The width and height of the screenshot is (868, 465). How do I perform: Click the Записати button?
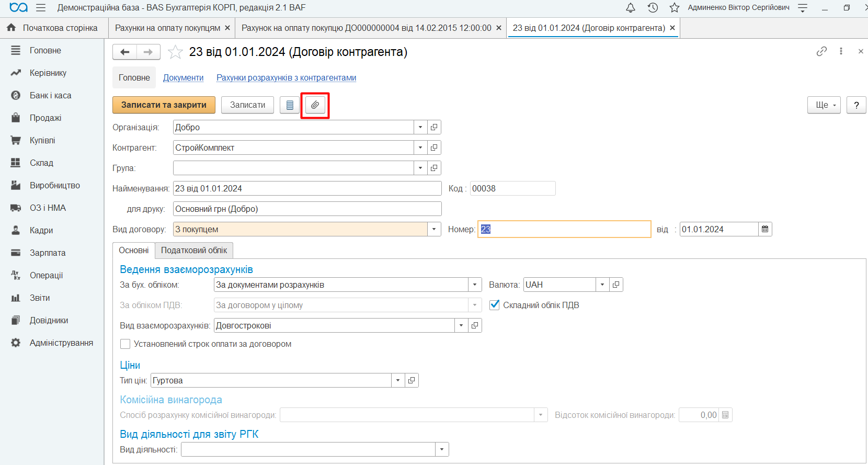point(247,105)
